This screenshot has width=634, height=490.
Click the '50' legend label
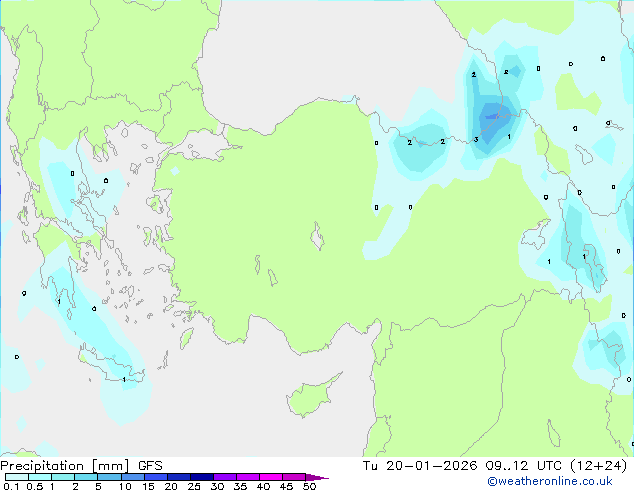[x=309, y=486]
